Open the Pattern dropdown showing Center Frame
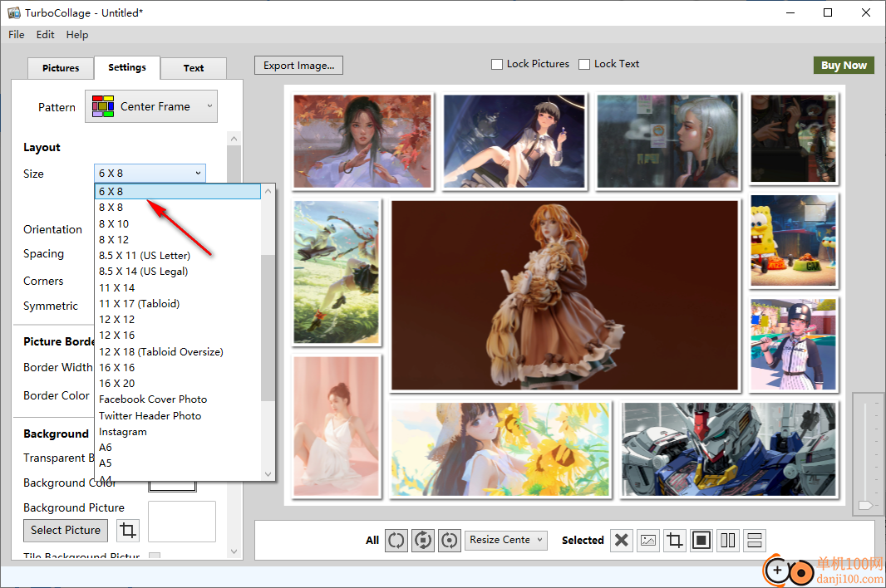This screenshot has width=886, height=588. [151, 106]
